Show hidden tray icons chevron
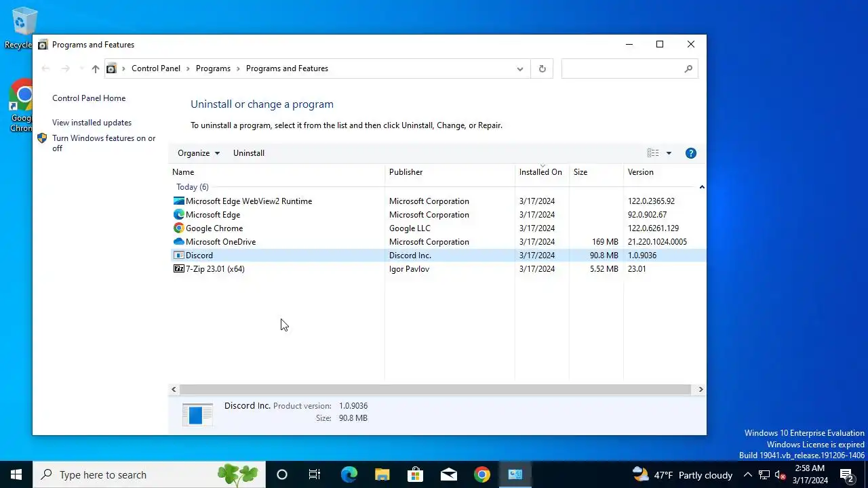This screenshot has width=868, height=488. (748, 475)
